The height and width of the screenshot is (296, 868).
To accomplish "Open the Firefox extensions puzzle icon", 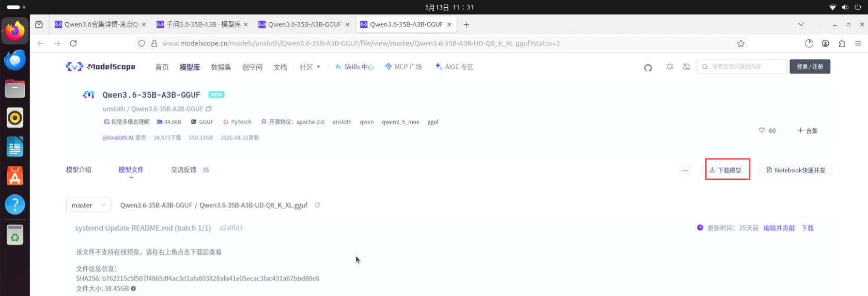I will pyautogui.click(x=842, y=43).
